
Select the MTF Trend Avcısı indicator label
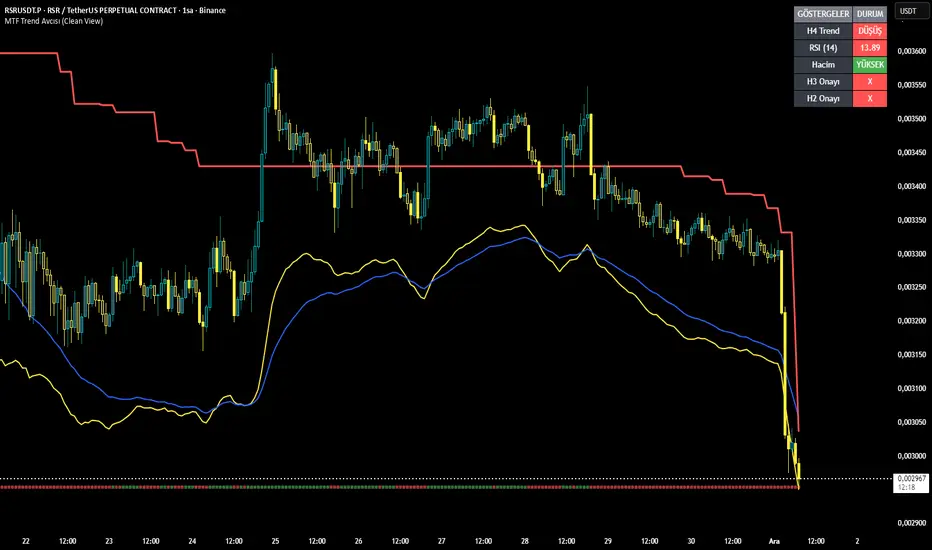(x=53, y=21)
